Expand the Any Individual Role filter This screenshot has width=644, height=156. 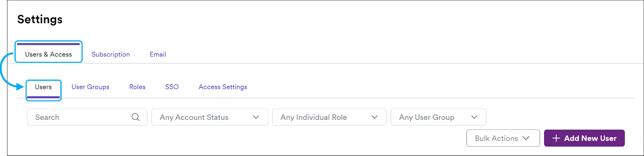click(329, 117)
